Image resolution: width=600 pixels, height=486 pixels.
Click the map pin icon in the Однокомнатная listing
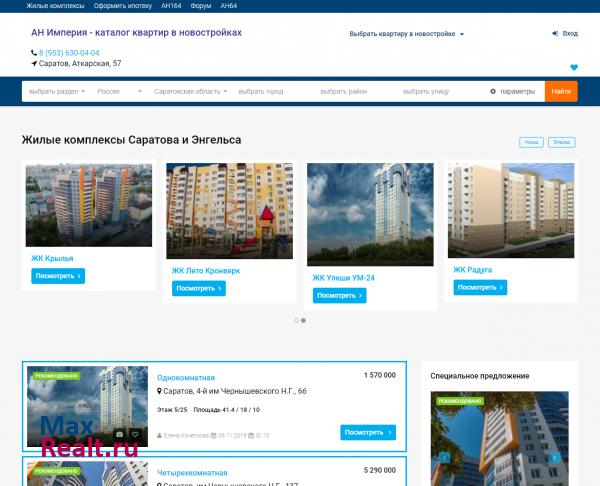point(159,391)
